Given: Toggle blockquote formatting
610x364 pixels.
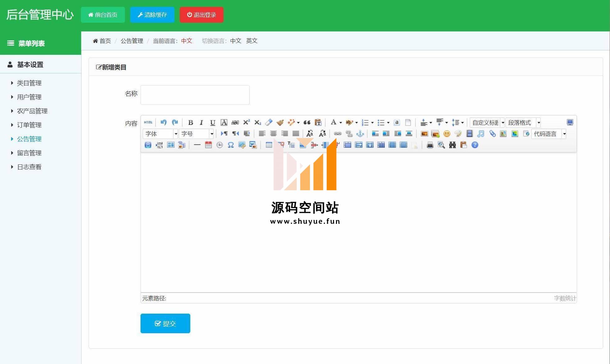Looking at the screenshot, I should point(307,122).
